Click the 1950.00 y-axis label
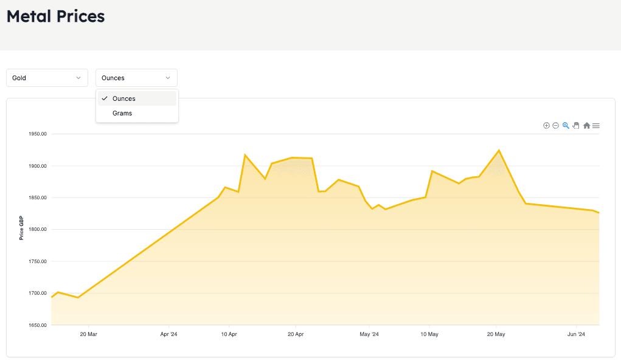Viewport: 621px width, 364px height. (x=38, y=134)
